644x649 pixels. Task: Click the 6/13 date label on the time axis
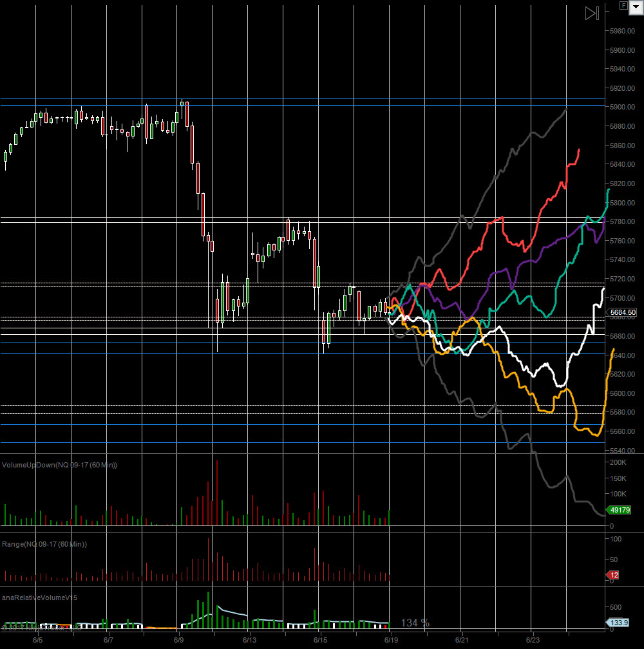click(x=249, y=640)
